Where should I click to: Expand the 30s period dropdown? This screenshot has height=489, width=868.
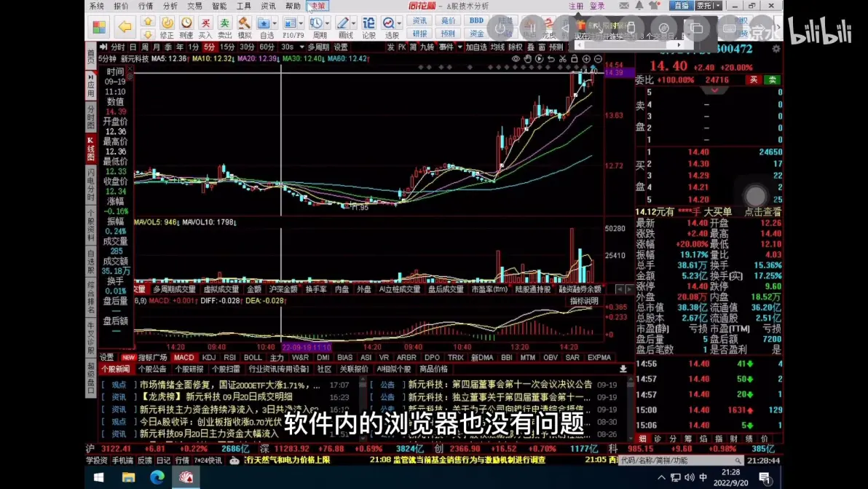click(301, 47)
